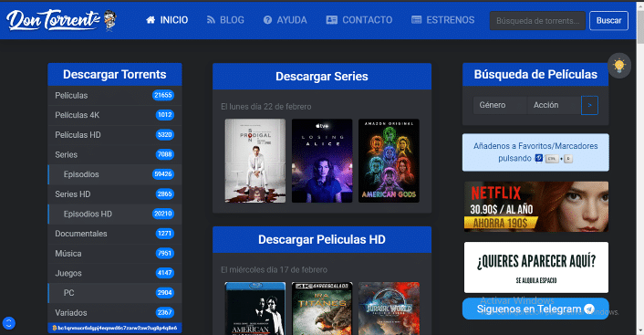Click the arrow button next to Acción

click(x=590, y=105)
